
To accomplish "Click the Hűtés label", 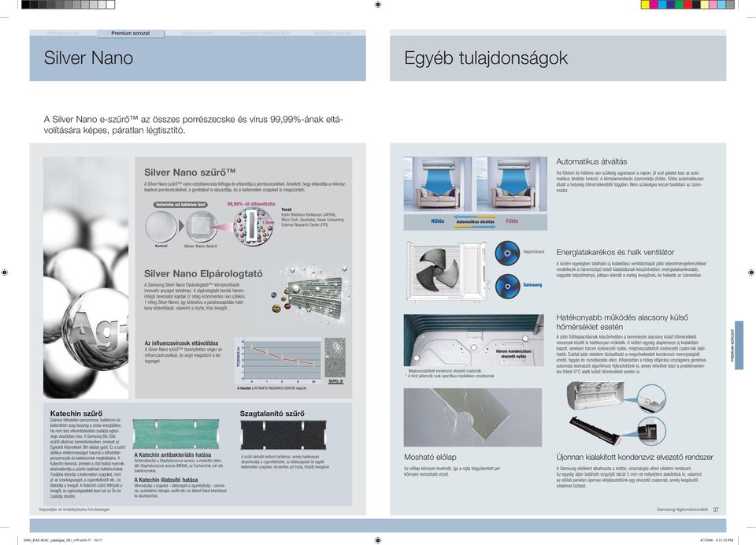I will pyautogui.click(x=437, y=221).
